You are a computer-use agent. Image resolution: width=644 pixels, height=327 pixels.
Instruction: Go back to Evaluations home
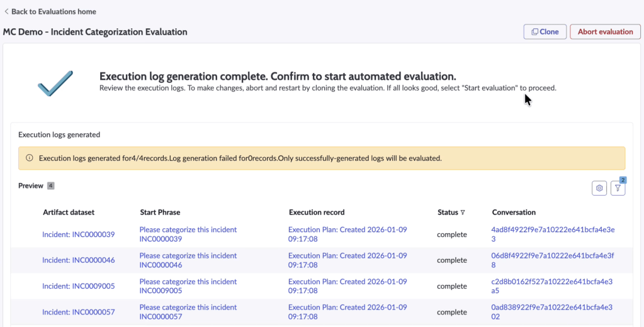[53, 11]
